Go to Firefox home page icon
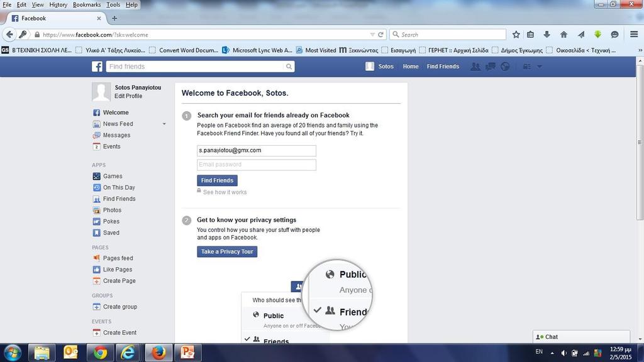 coord(563,35)
